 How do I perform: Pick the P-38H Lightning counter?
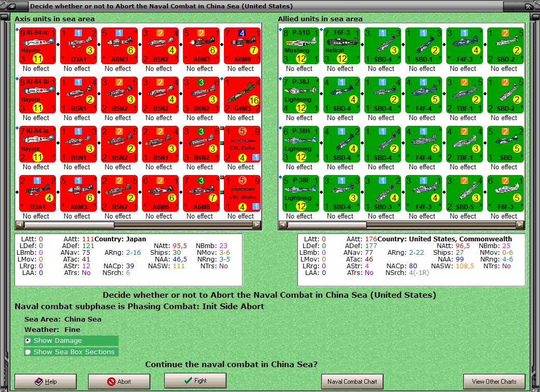(x=301, y=144)
